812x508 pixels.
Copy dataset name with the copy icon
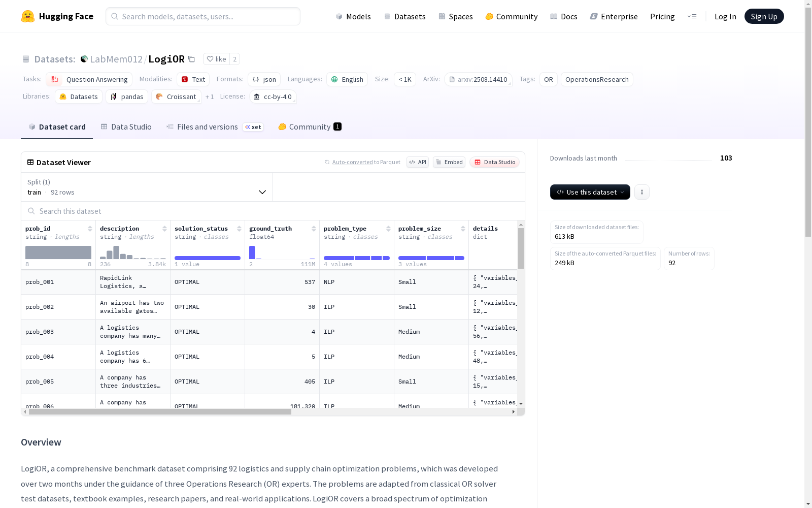tap(191, 59)
